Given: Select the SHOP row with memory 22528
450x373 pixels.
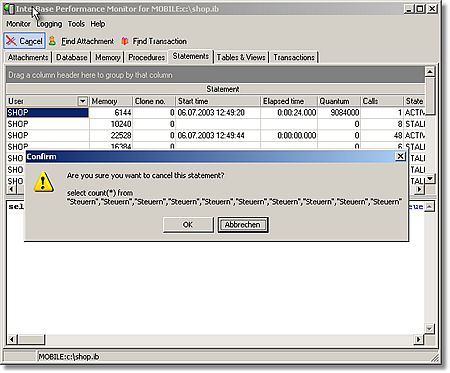Looking at the screenshot, I should [216, 135].
